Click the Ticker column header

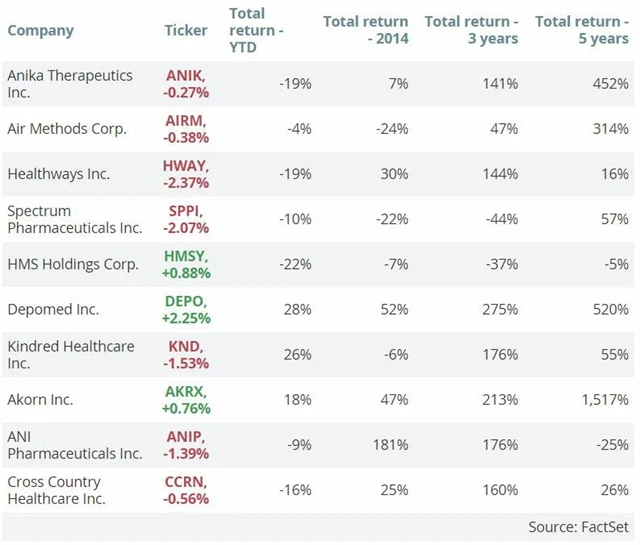186,30
